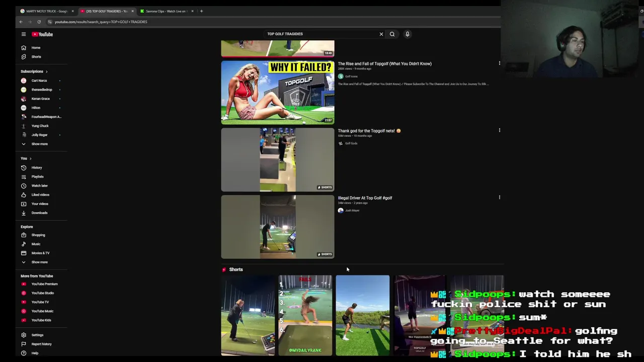This screenshot has height=362, width=644.
Task: Click the YouTube logo
Action: (42, 34)
